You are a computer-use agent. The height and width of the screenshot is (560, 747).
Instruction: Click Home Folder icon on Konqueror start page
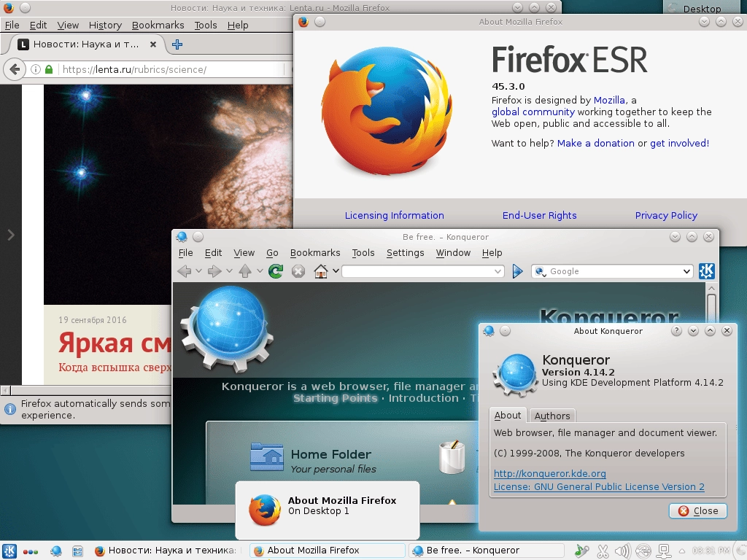[267, 456]
